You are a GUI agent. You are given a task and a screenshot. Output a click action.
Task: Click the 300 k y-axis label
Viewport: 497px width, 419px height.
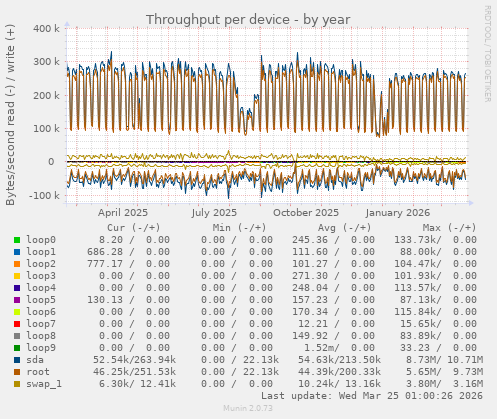(x=46, y=62)
